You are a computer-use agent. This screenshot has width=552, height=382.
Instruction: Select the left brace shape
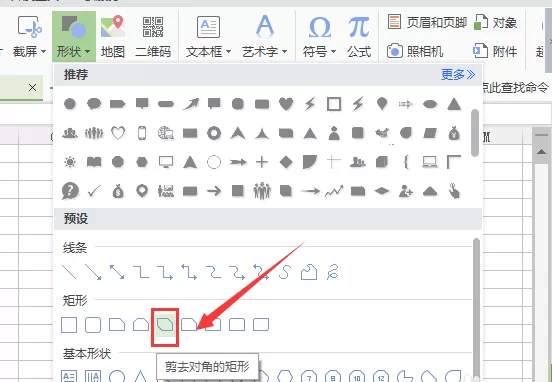[406, 162]
